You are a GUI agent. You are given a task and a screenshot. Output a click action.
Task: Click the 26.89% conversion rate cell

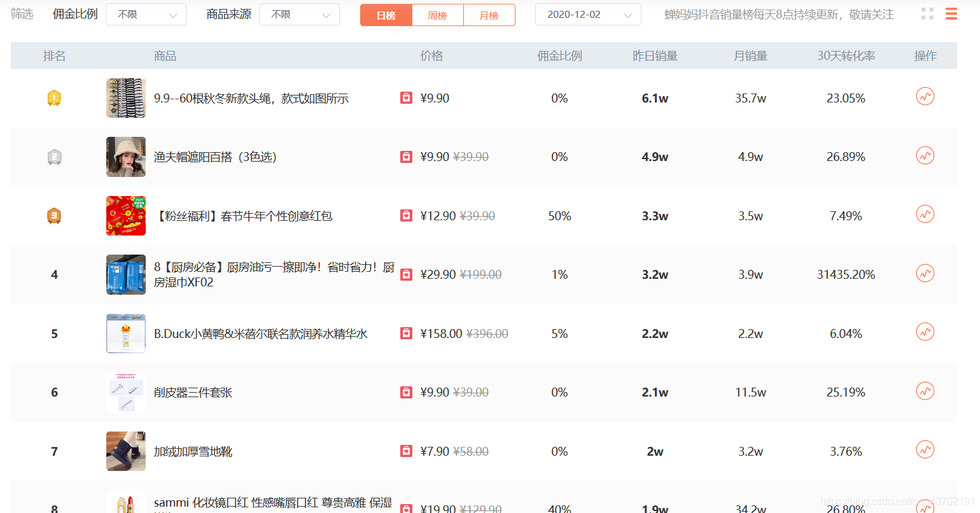click(846, 157)
